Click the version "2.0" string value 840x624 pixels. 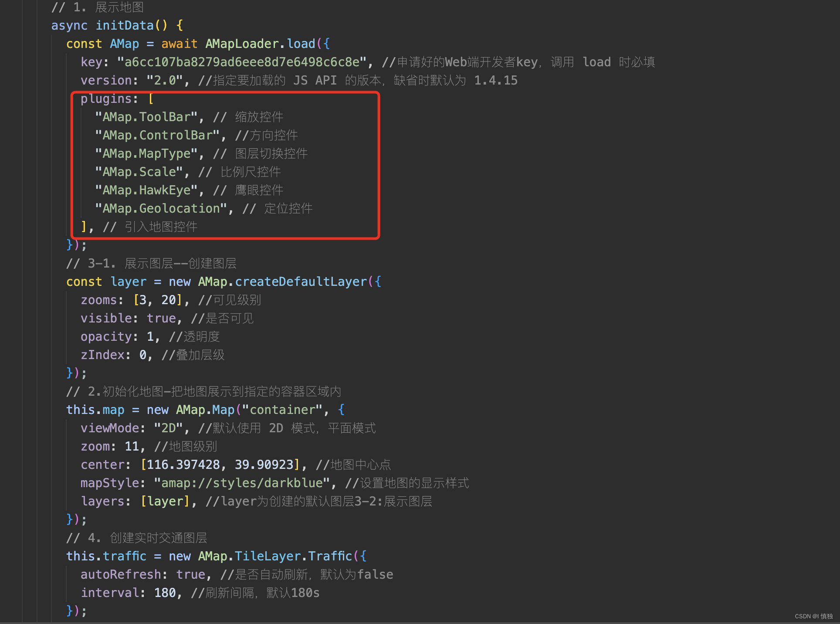164,80
